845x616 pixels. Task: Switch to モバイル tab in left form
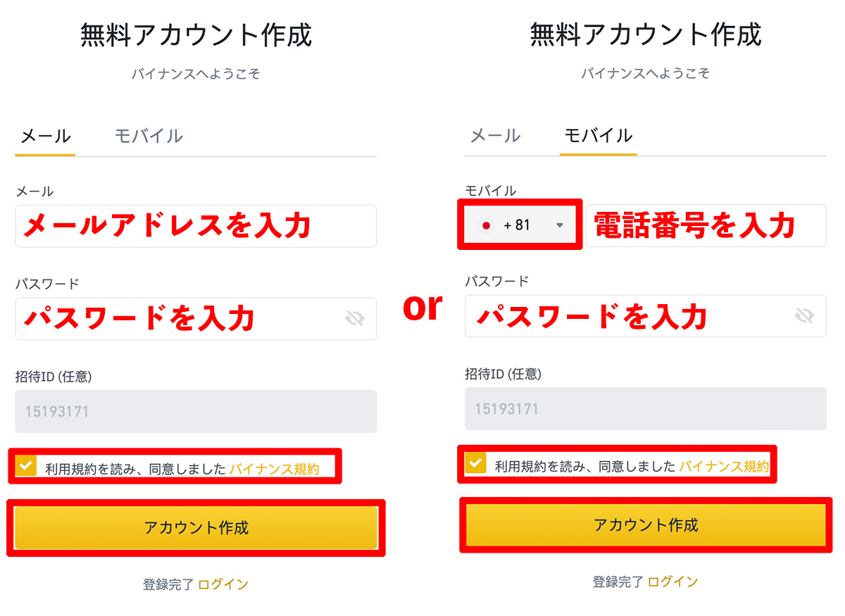(149, 137)
